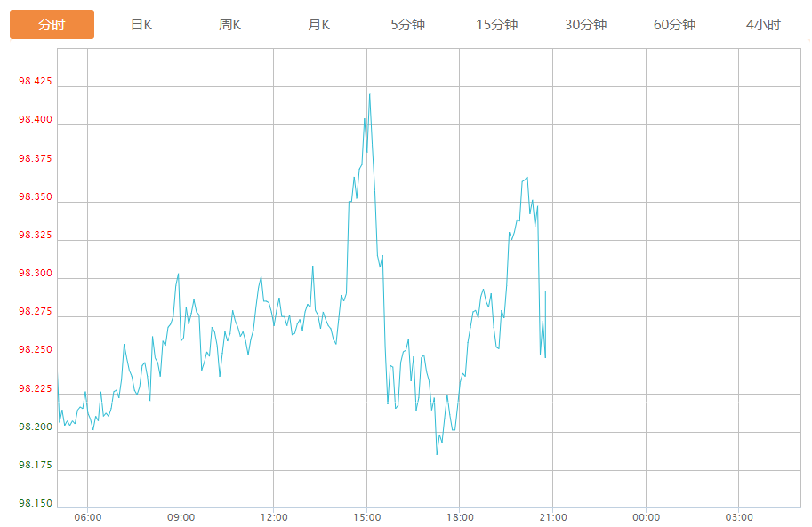Open the 4小时 chart tab
Viewport: 812px width, 527px height.
[x=763, y=25]
